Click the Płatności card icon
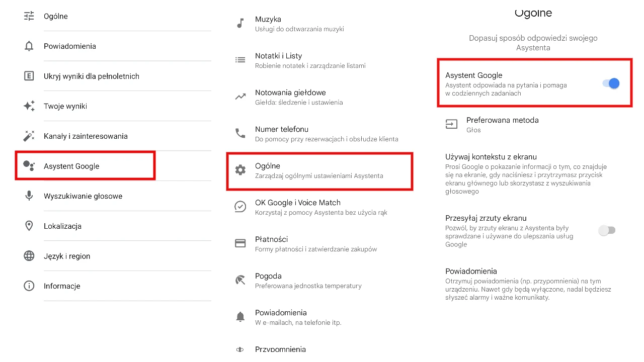Screen dimensions: 644x362 [x=240, y=243]
